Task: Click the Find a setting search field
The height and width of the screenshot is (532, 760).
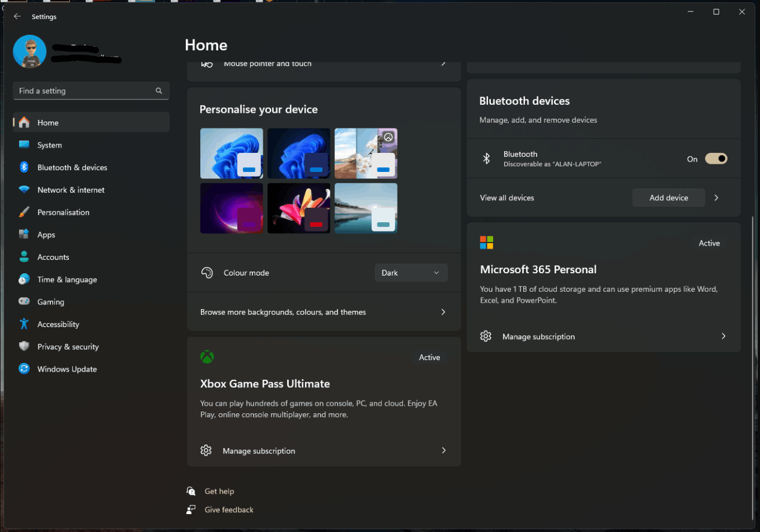Action: click(91, 91)
